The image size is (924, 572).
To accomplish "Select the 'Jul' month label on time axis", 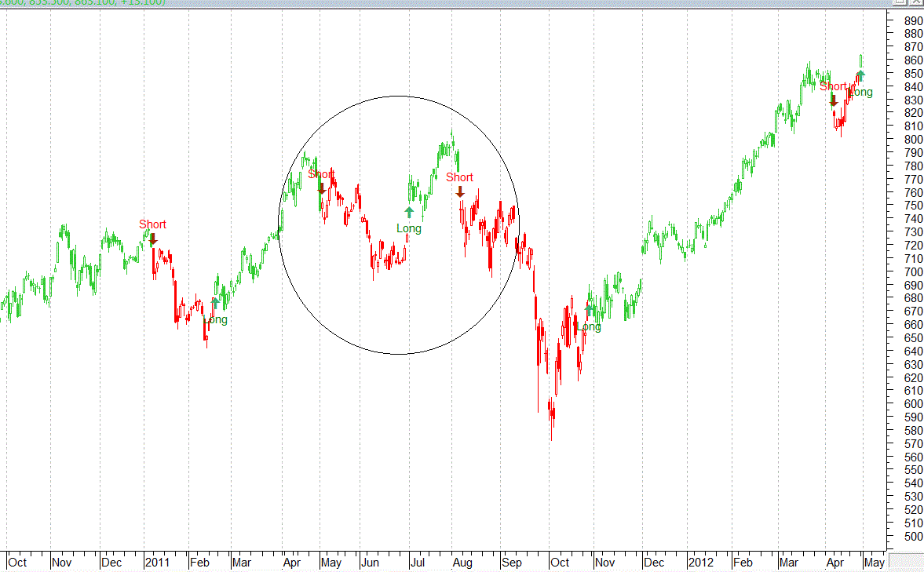I will tap(417, 563).
